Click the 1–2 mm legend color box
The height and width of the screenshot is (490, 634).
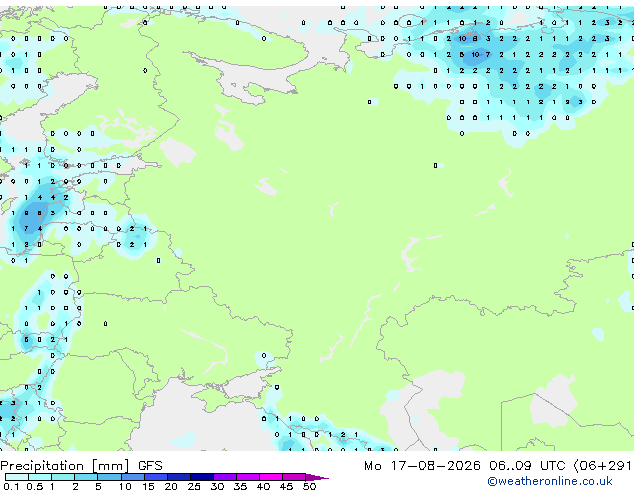click(63, 477)
